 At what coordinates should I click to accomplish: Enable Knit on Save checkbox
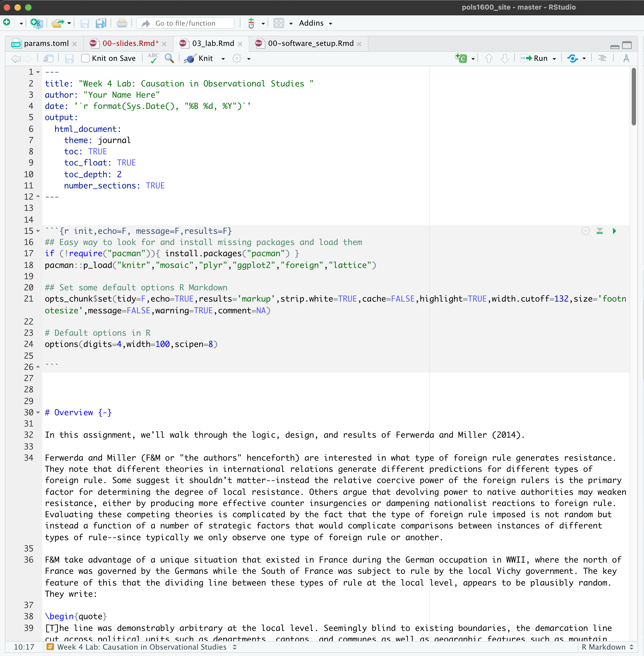click(x=86, y=58)
